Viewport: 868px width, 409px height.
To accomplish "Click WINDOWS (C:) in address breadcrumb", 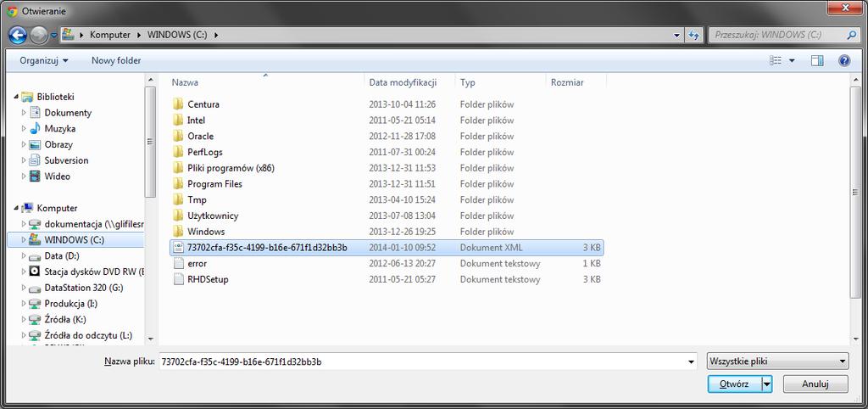I will point(177,34).
